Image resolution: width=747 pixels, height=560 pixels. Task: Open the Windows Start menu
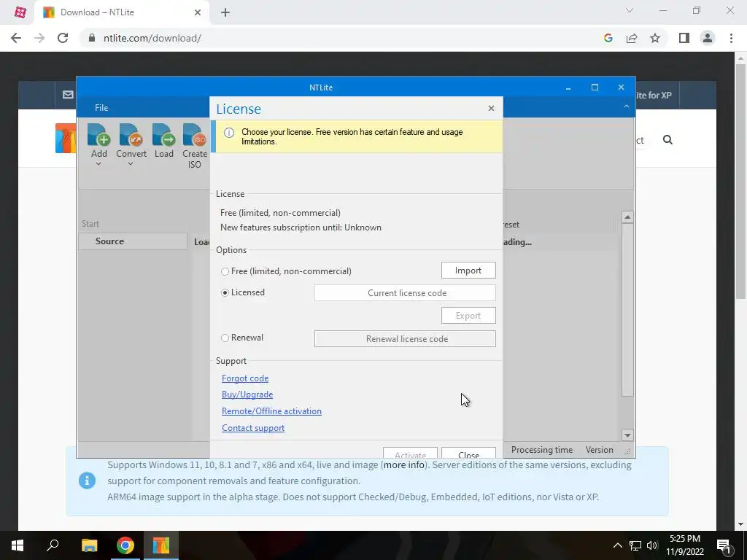[18, 545]
